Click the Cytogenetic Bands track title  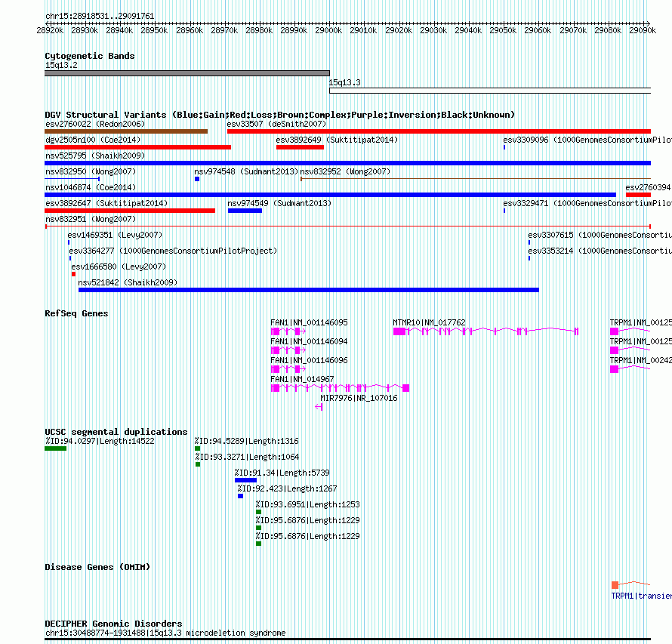(x=90, y=56)
